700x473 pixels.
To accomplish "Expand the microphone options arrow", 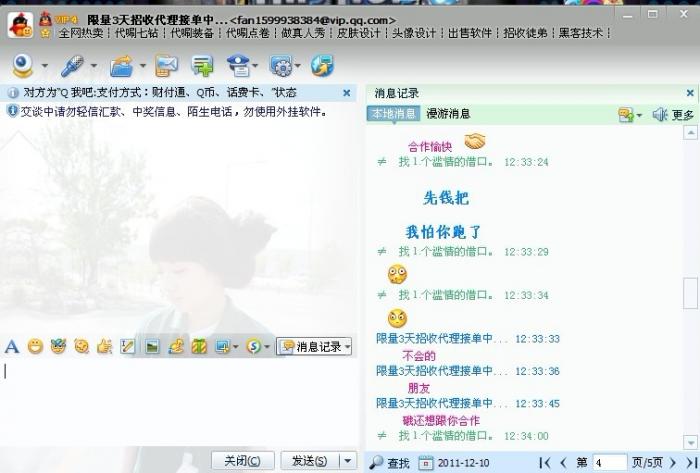I will [x=94, y=66].
